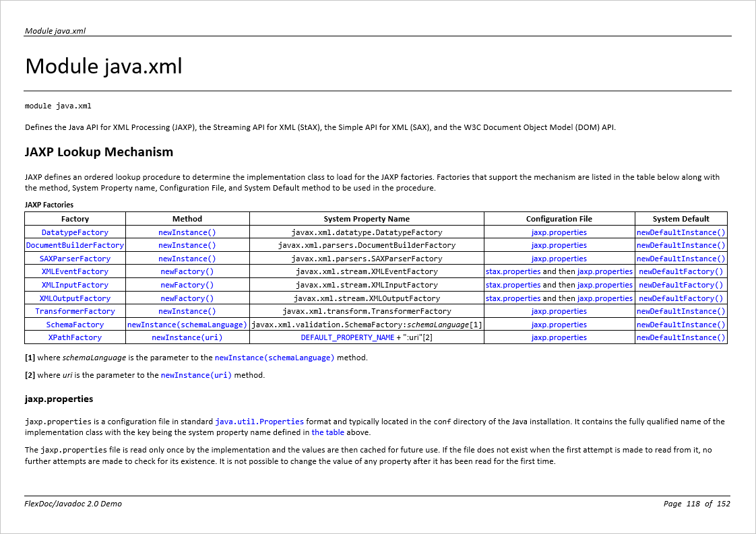The height and width of the screenshot is (534, 756).
Task: Open newFactory() in the XMLInputFactory row
Action: tap(187, 285)
